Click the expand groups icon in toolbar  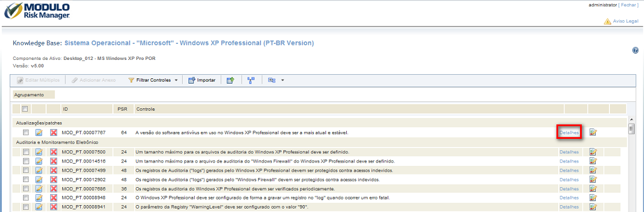[271, 80]
